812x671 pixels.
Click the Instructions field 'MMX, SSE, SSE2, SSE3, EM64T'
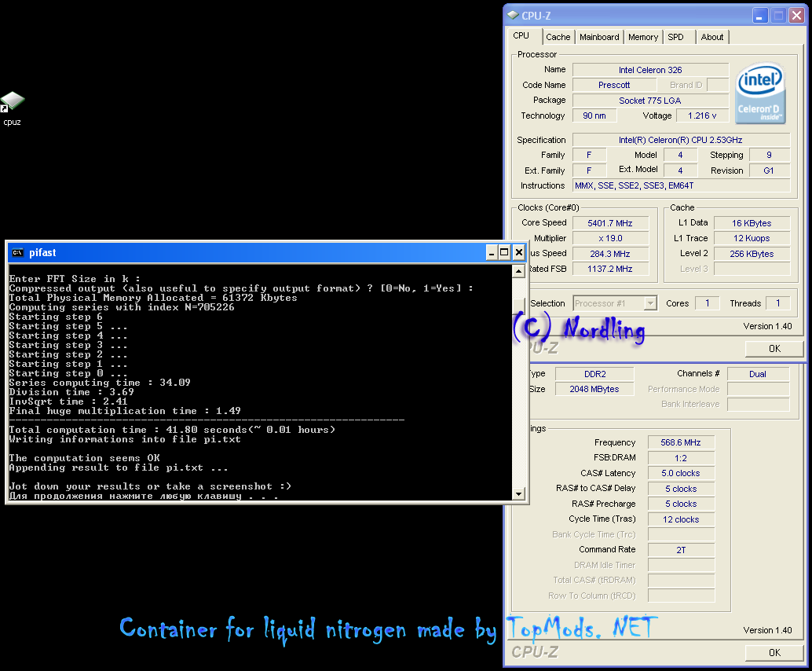(x=681, y=185)
